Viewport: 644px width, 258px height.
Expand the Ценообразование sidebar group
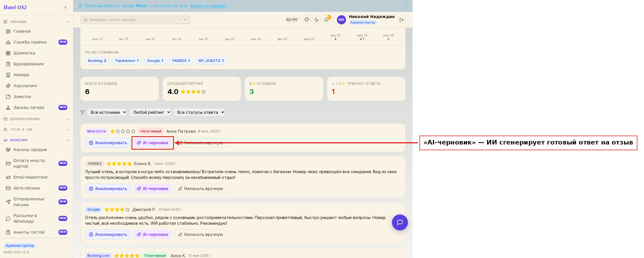(x=36, y=119)
